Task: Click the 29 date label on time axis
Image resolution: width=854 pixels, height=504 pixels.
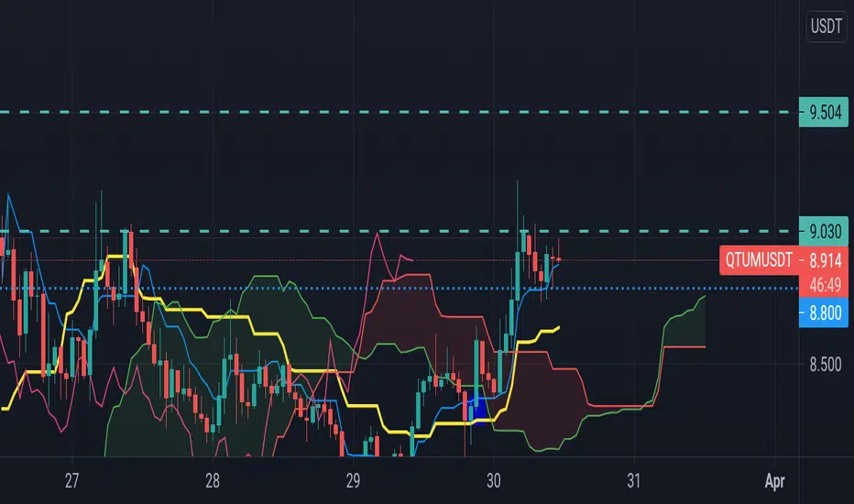Action: (x=353, y=481)
